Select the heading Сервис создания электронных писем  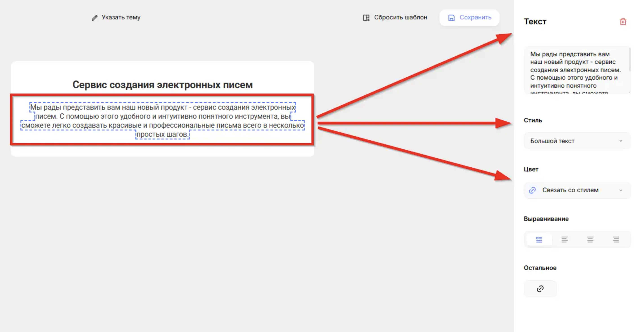(163, 85)
